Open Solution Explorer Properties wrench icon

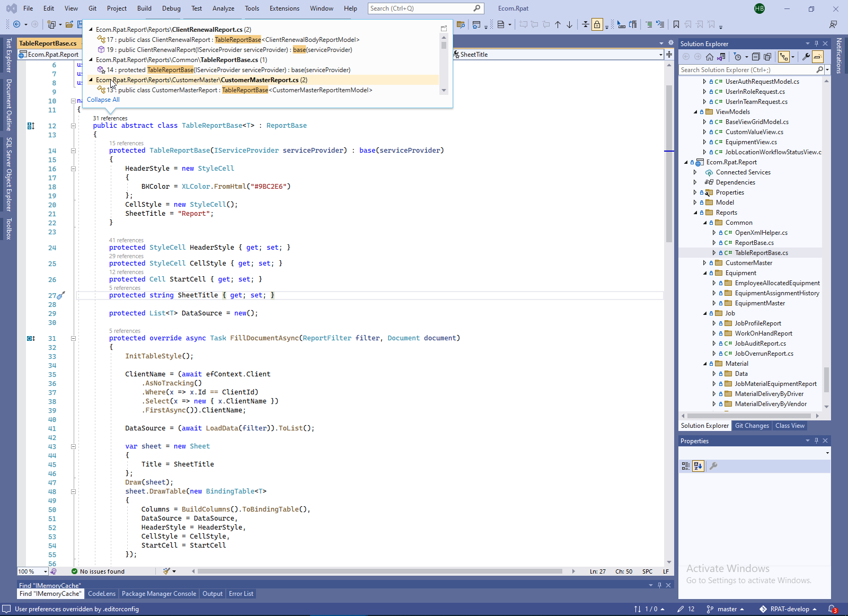806,57
